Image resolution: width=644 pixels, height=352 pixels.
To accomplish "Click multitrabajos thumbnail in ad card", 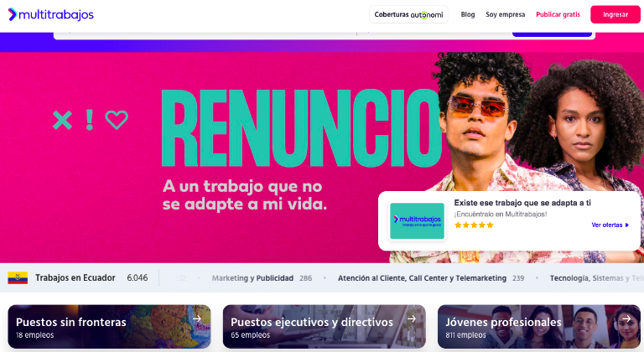I will [417, 220].
